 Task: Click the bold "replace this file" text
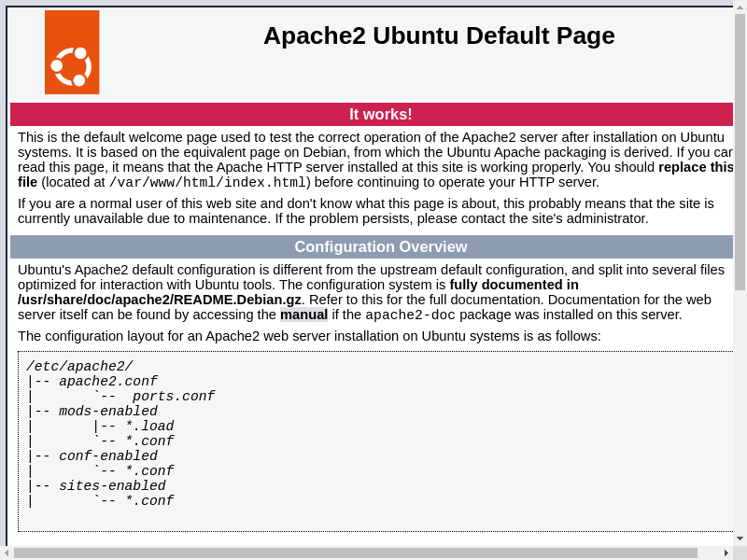pos(695,167)
